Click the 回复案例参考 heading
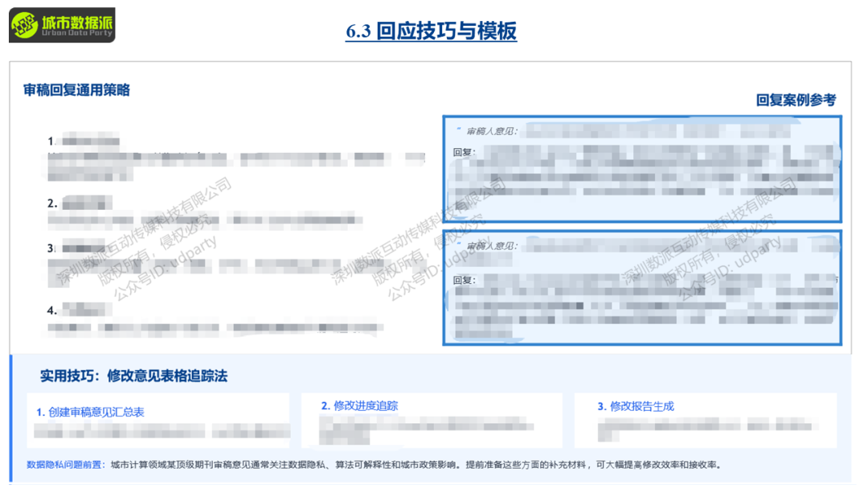Image resolution: width=868 pixels, height=489 pixels. (x=795, y=100)
